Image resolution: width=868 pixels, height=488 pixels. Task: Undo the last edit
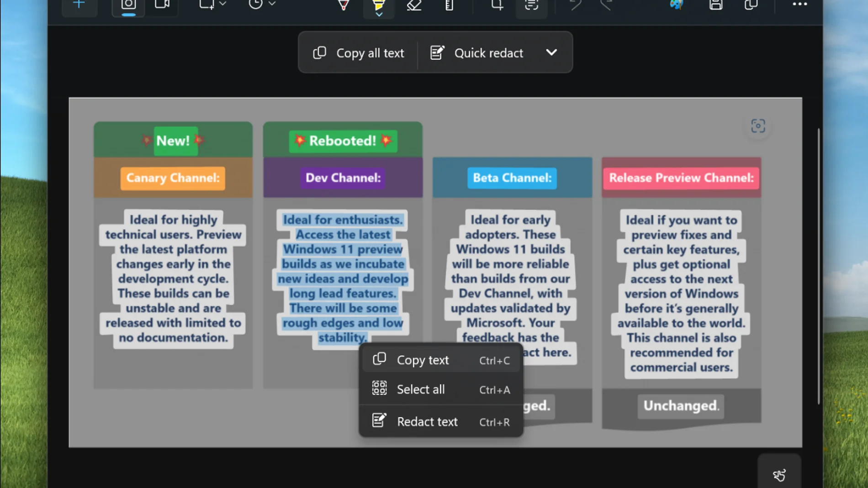click(x=575, y=5)
